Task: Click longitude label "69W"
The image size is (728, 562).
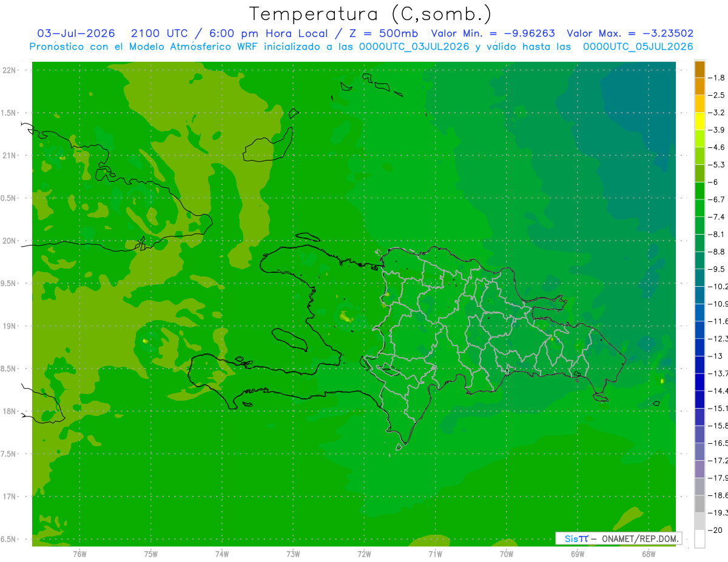Action: (x=578, y=554)
